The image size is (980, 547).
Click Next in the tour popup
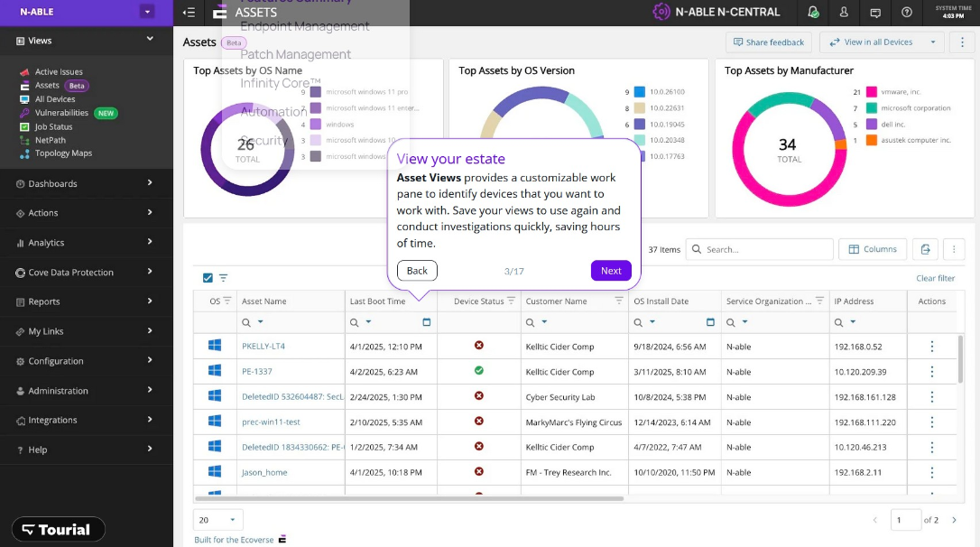611,271
